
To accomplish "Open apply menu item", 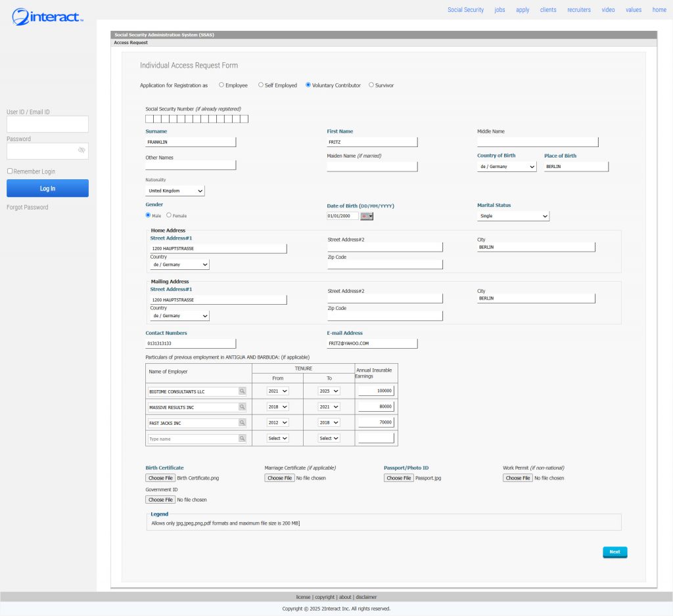I will pyautogui.click(x=522, y=10).
